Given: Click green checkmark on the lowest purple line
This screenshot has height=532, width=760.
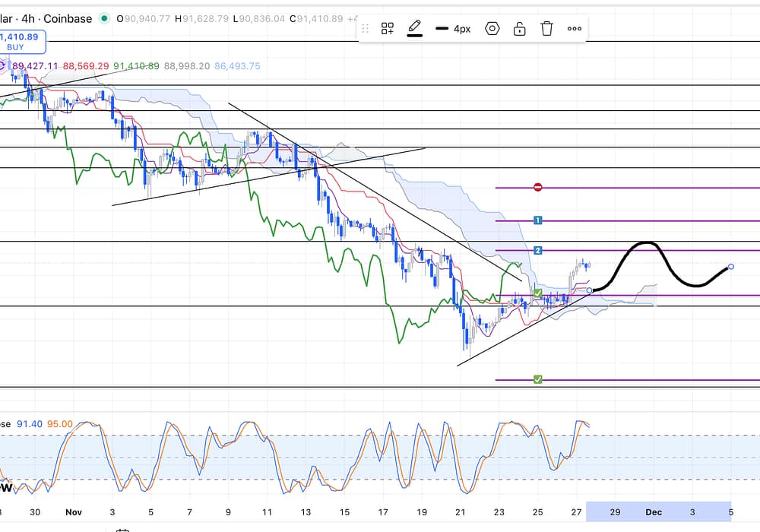Looking at the screenshot, I should click(538, 379).
